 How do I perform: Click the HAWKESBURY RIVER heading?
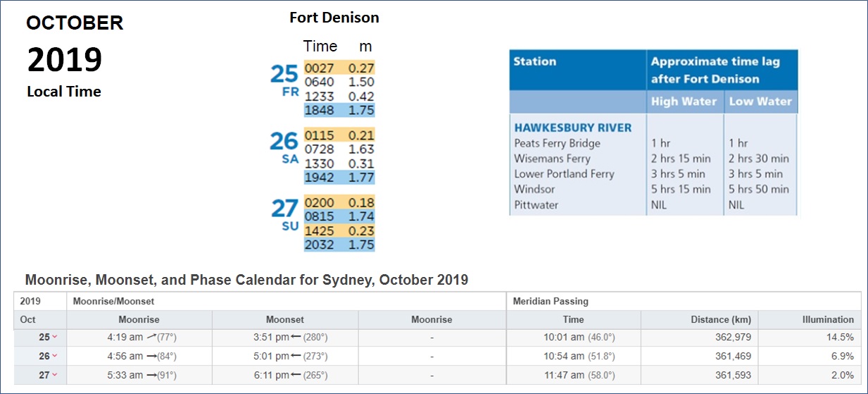tap(573, 128)
